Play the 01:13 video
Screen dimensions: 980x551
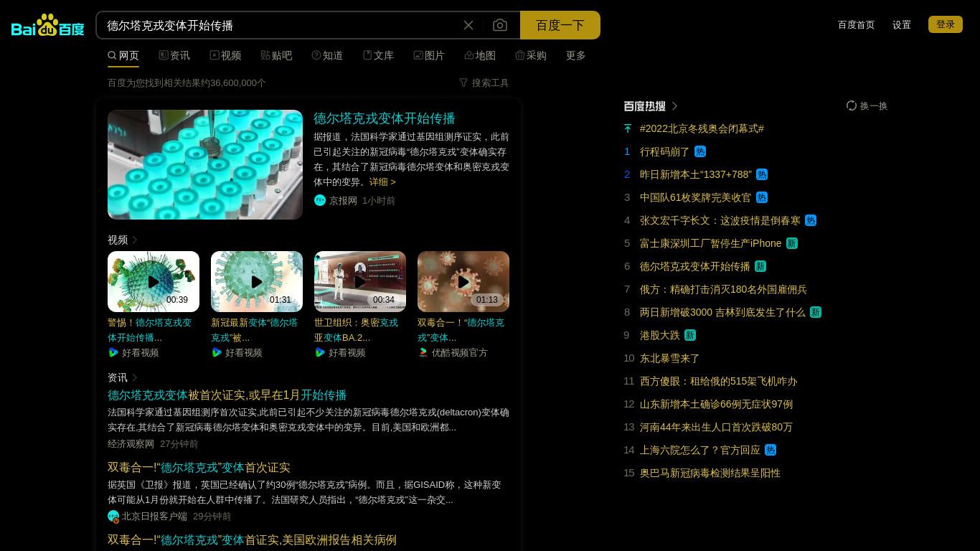pos(463,281)
